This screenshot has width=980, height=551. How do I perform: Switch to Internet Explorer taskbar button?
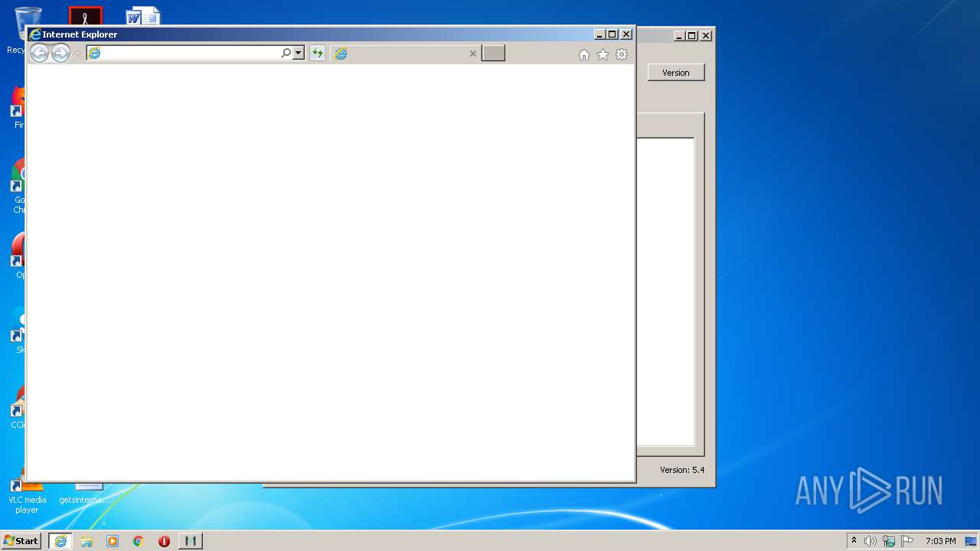pos(60,541)
